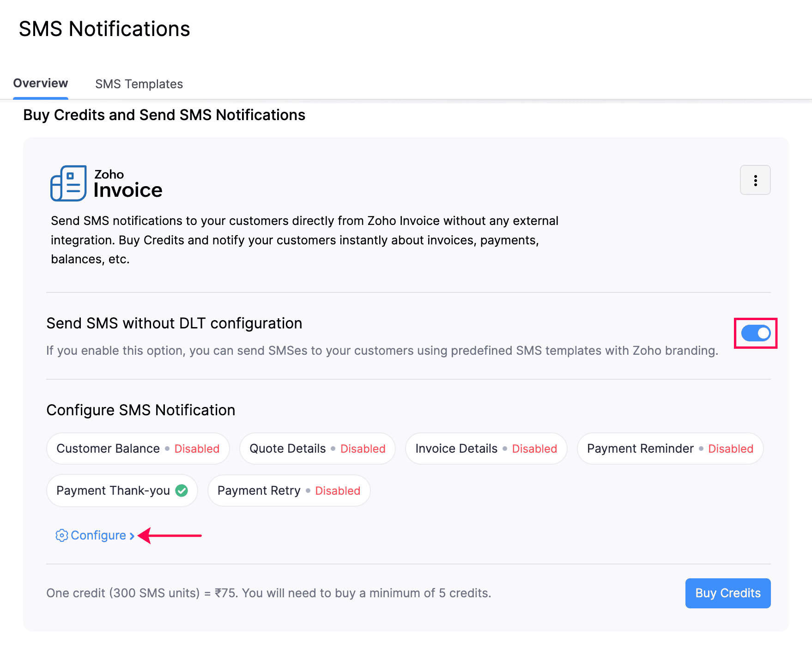Disable the Send SMS without DLT toggle
This screenshot has height=655, width=812.
coord(755,333)
